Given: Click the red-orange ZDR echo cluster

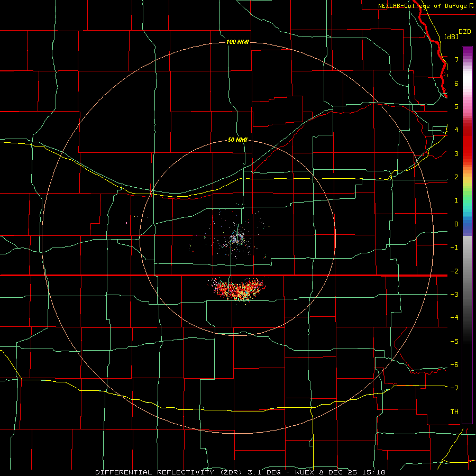Looking at the screenshot, I should pos(239,289).
